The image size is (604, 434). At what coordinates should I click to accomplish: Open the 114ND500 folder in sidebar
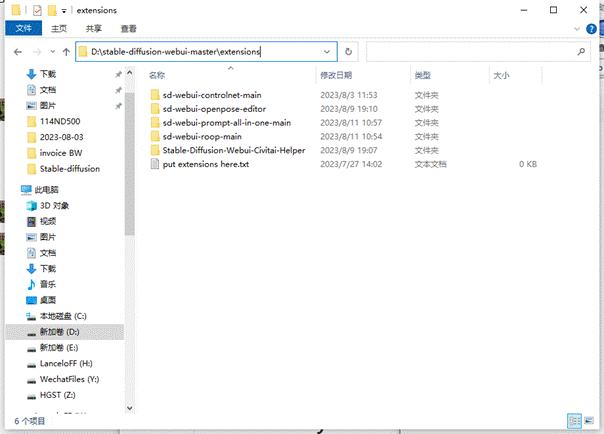pos(60,121)
